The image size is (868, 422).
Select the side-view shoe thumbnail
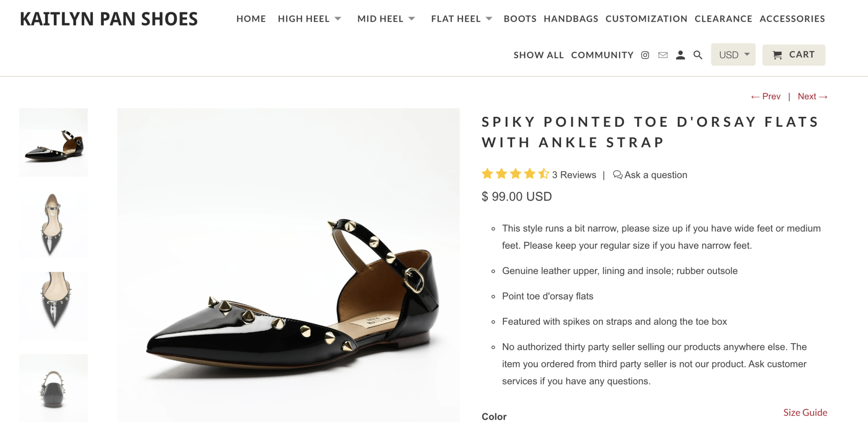click(53, 142)
